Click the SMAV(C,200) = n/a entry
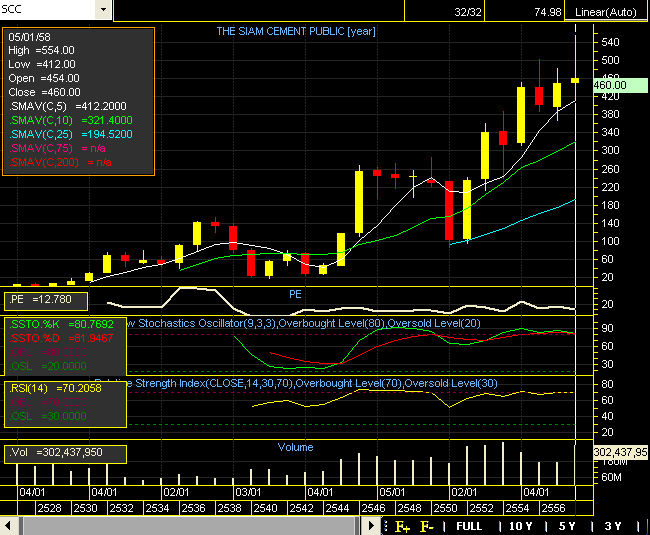650x535 pixels. coord(61,162)
